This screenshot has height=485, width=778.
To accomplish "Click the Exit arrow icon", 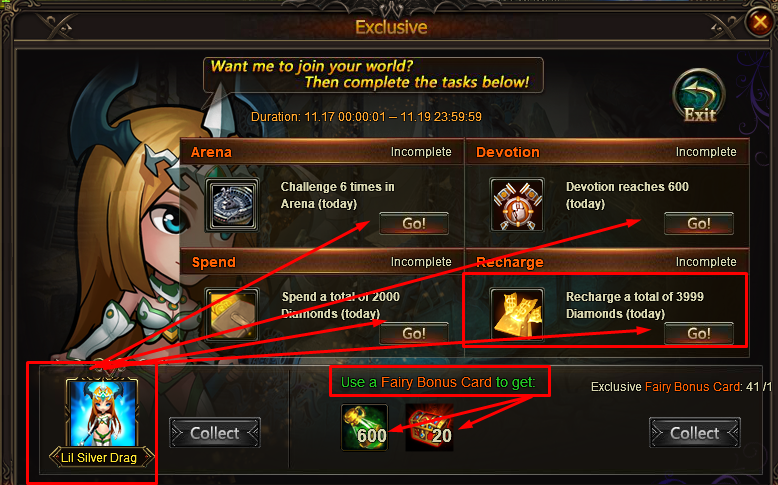I will point(699,96).
